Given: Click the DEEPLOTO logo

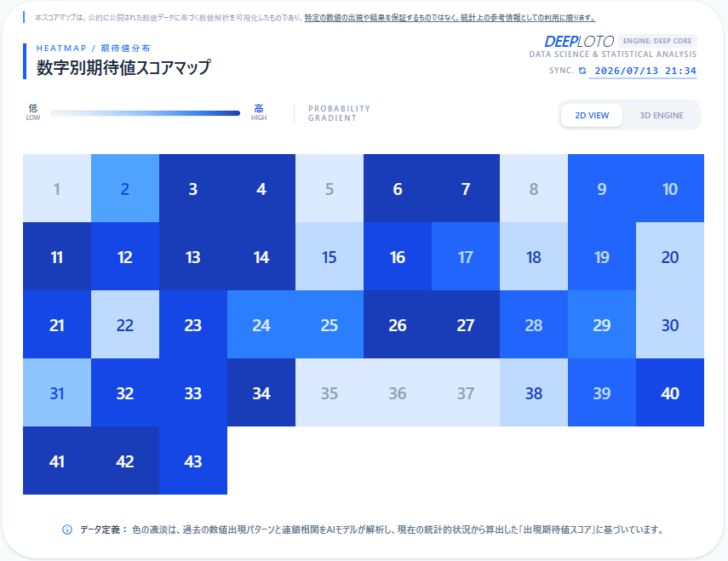Looking at the screenshot, I should click(579, 42).
